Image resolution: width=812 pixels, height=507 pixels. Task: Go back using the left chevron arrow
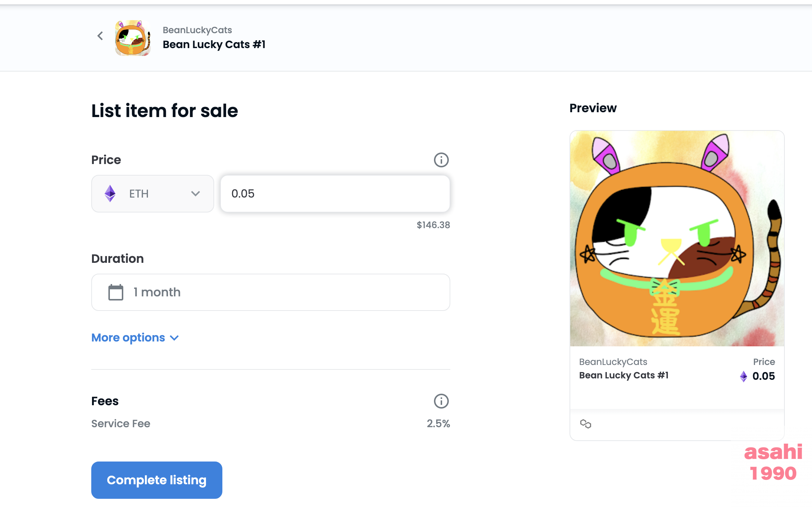(x=100, y=36)
